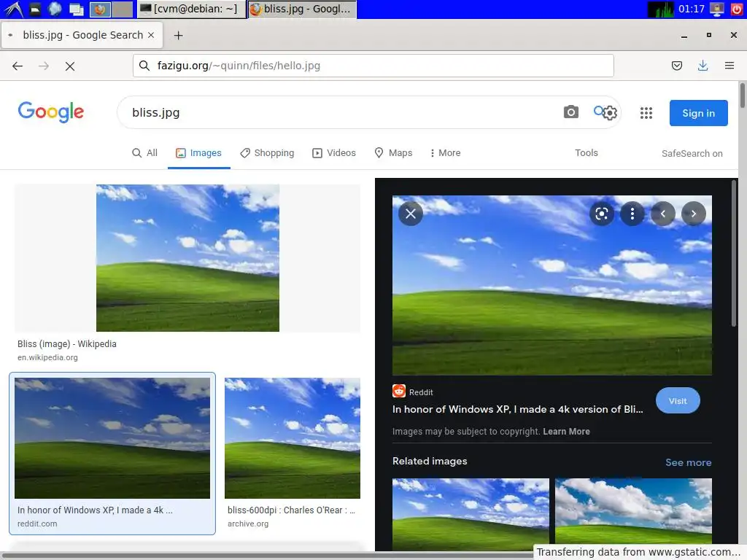The width and height of the screenshot is (747, 560).
Task: Click the camera search-by-image icon
Action: (x=570, y=112)
